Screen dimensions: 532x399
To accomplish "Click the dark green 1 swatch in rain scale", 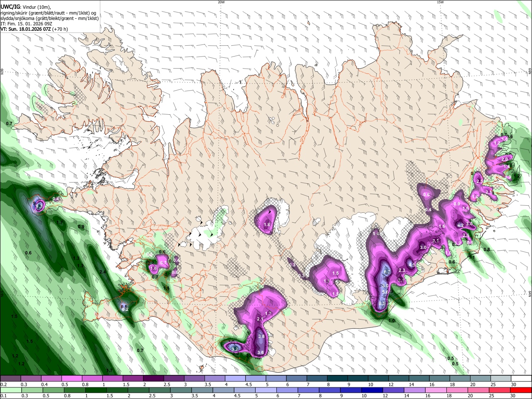I will coord(96,390).
